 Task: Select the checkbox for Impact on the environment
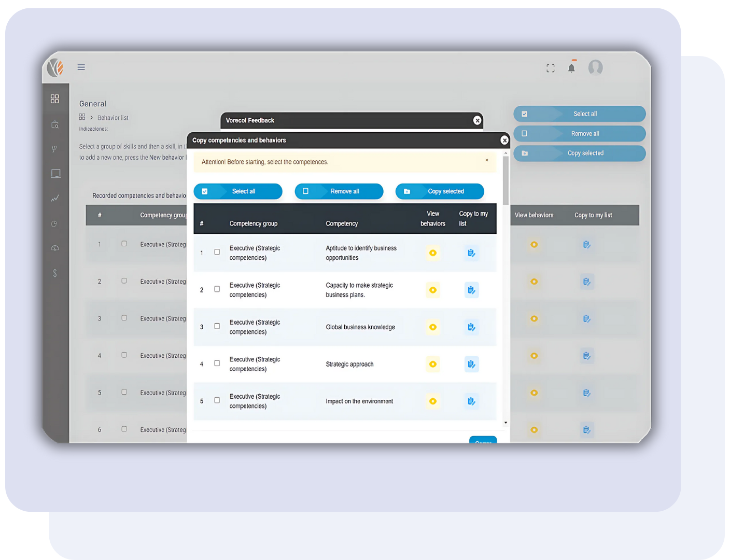[x=217, y=400]
